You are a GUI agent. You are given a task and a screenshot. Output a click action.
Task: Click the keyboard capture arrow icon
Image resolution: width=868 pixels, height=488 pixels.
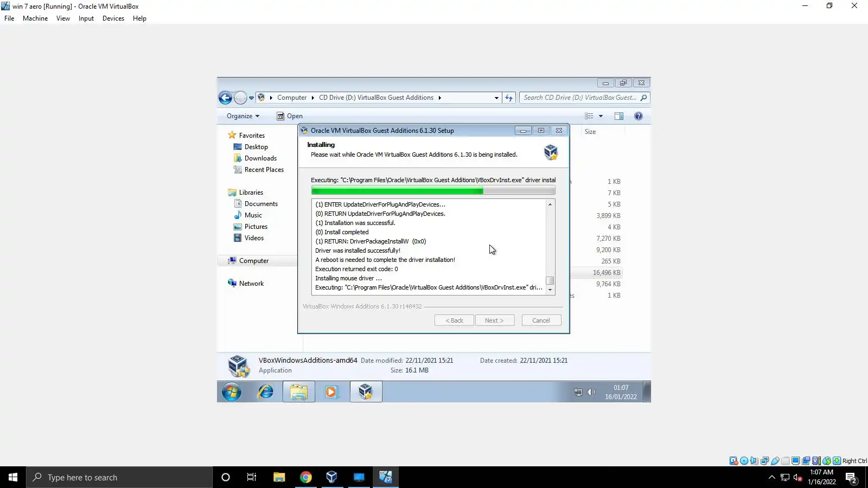(837, 461)
